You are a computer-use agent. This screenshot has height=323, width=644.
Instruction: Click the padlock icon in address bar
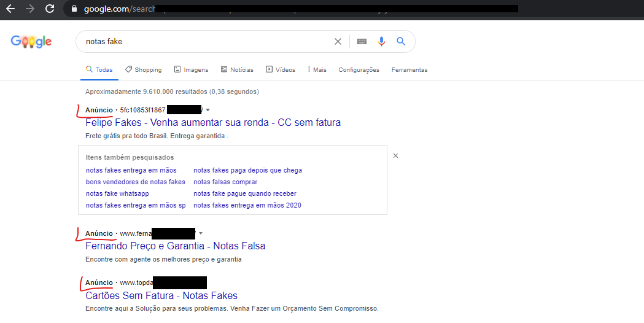click(74, 9)
